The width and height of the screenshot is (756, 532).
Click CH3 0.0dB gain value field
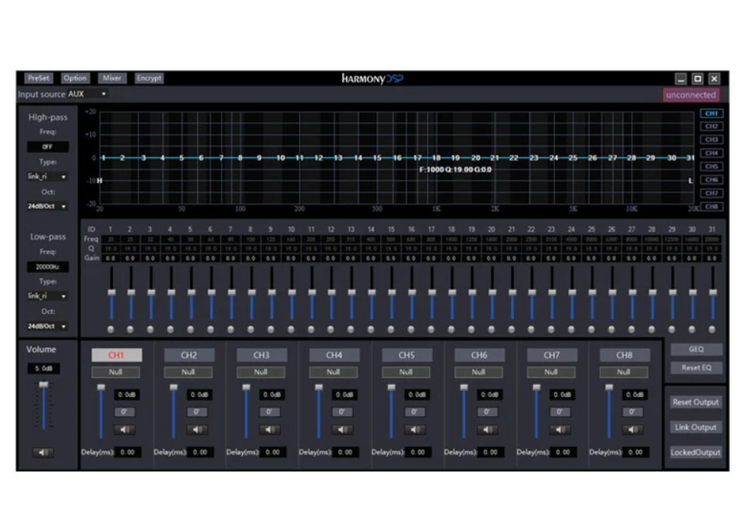click(272, 395)
